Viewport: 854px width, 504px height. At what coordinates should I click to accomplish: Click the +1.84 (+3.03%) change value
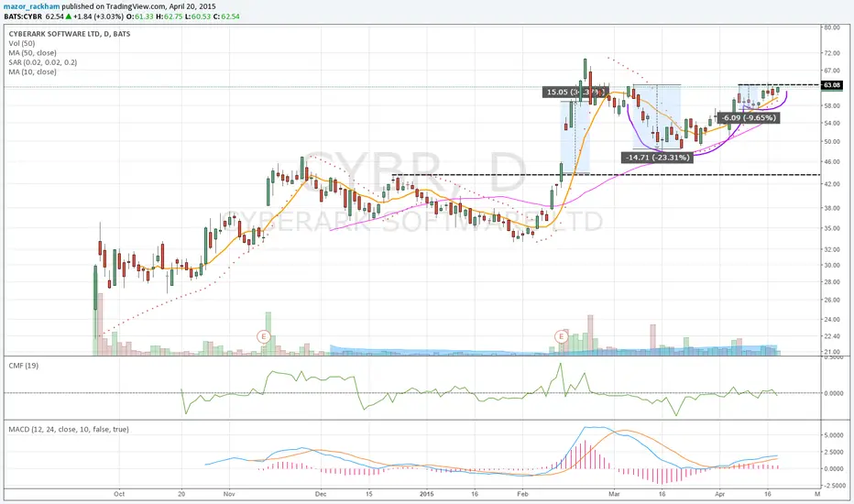(x=99, y=16)
